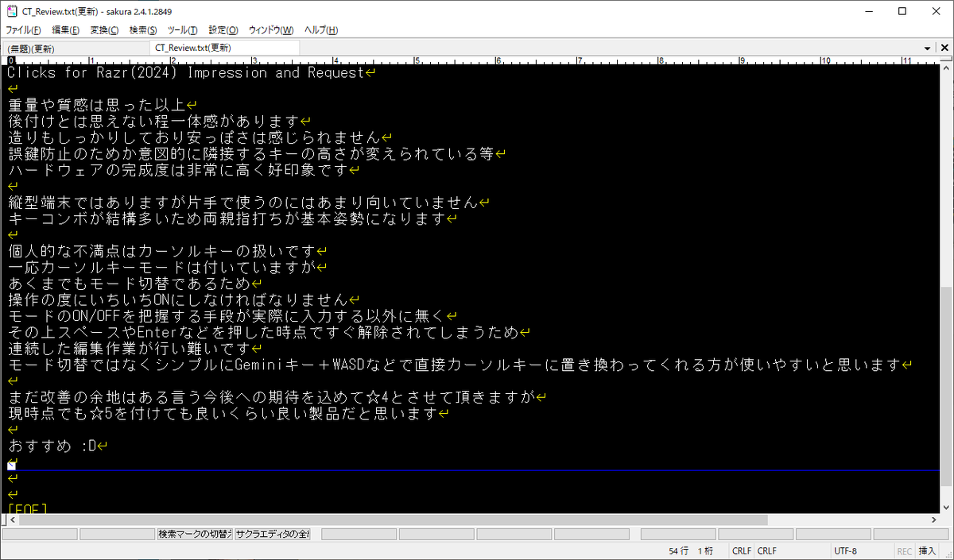Open the ヘルプ(H) menu

click(321, 30)
